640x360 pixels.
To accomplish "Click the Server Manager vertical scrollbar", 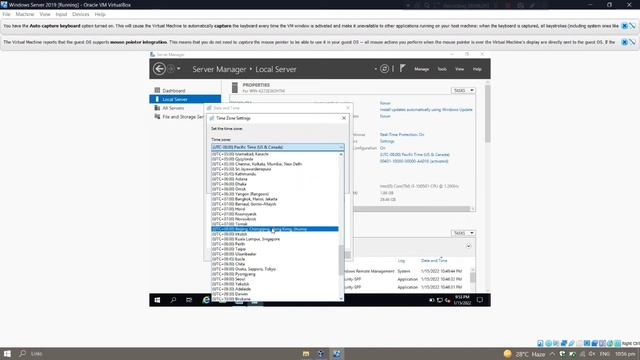I will coord(487,113).
